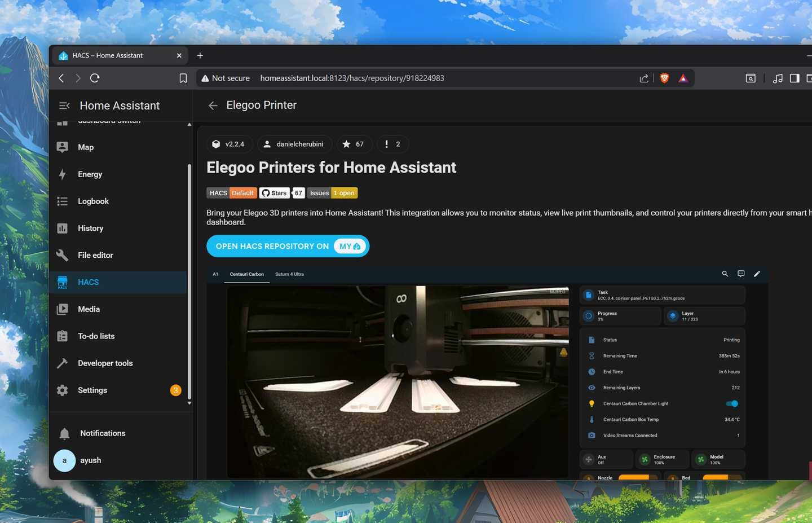
Task: Click the sidebar vertical scrollbar
Action: 189,282
